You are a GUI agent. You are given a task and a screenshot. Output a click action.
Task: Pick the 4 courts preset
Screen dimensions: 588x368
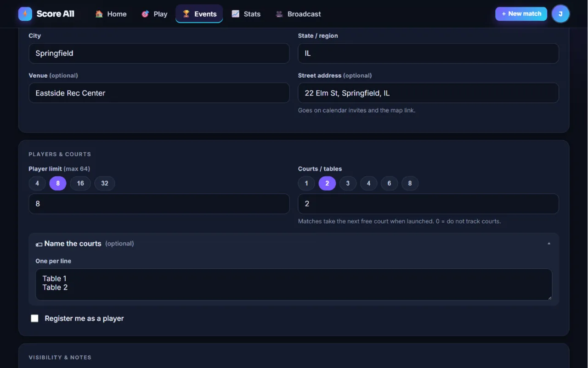tap(368, 183)
